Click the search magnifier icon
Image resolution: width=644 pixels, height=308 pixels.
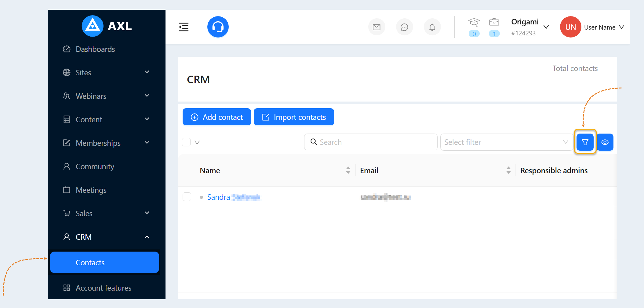tap(314, 142)
